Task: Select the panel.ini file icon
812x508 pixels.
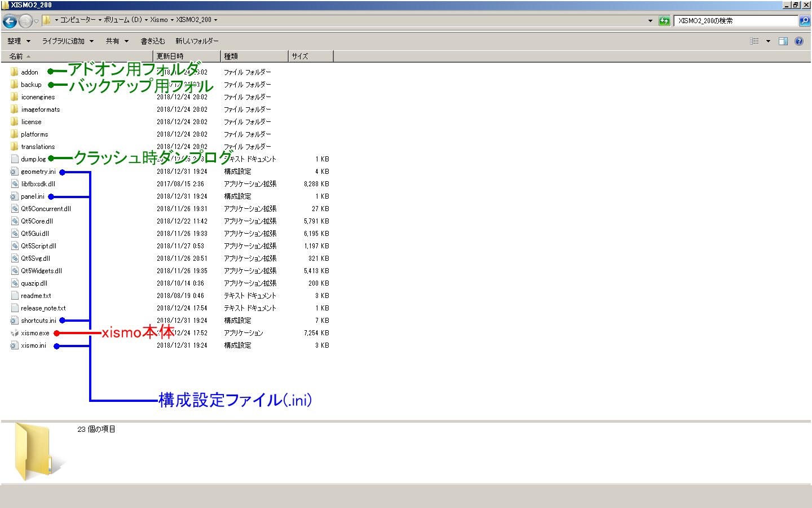Action: [15, 196]
